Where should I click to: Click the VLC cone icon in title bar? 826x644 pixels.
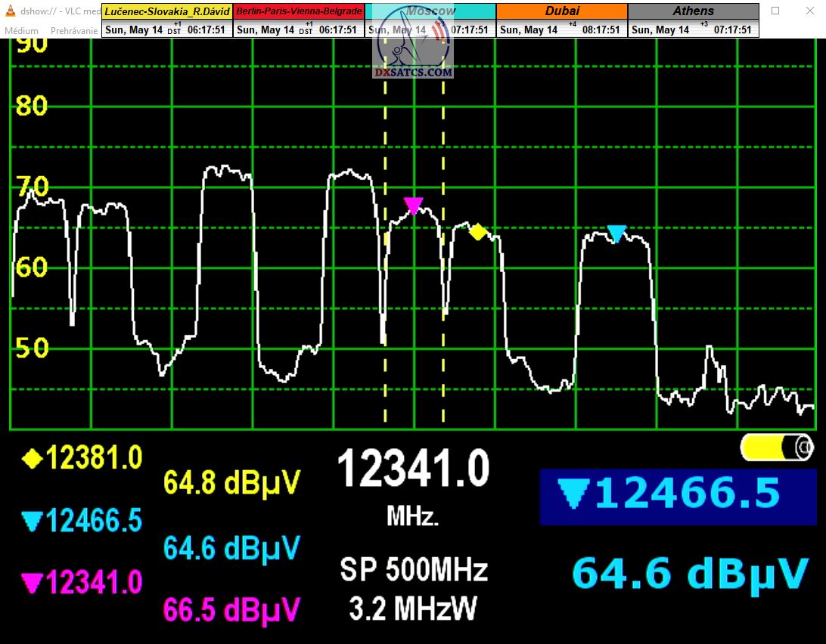pyautogui.click(x=10, y=11)
